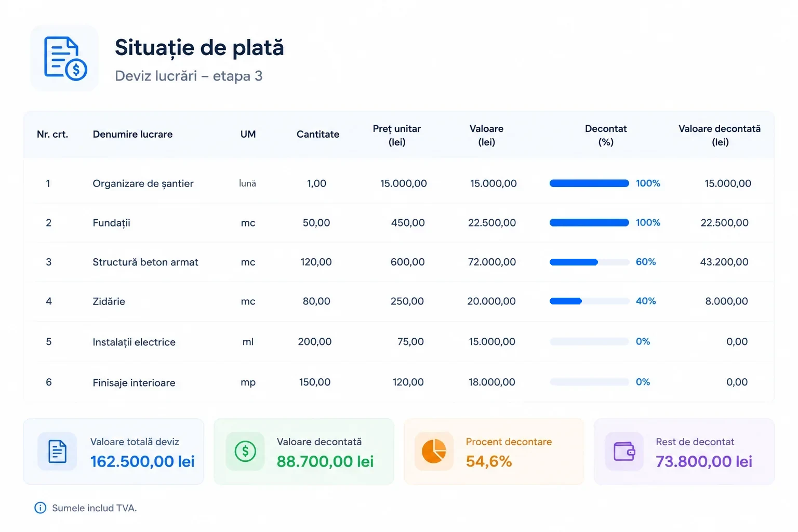The image size is (798, 532).
Task: Click settled value 43.200,00
Action: tap(724, 262)
